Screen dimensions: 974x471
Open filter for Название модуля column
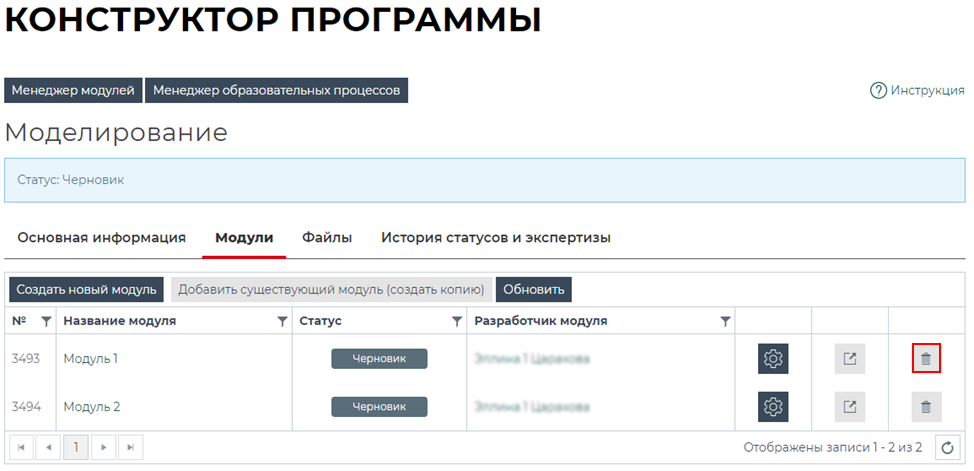pyautogui.click(x=282, y=321)
